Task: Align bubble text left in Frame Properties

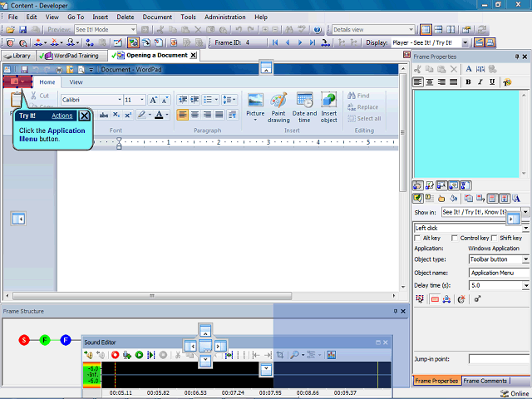Action: pyautogui.click(x=418, y=81)
